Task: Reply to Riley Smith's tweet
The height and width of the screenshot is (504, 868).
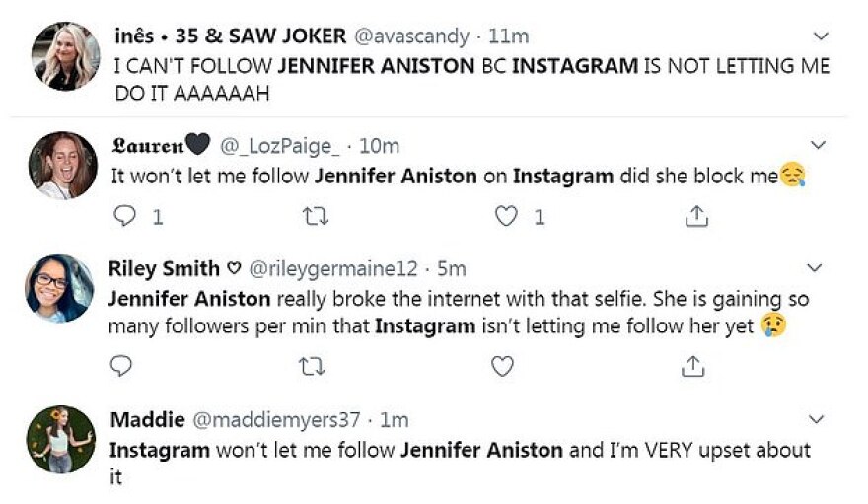Action: 122,367
